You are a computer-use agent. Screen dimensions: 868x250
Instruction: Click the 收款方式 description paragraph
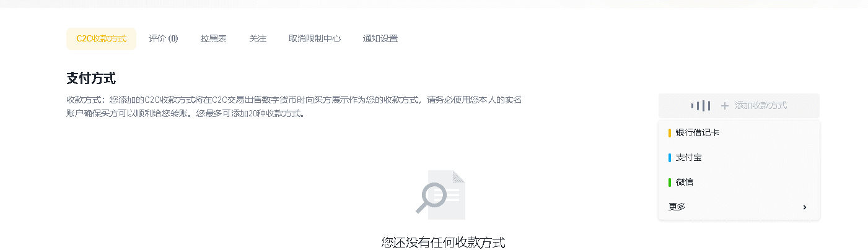pyautogui.click(x=294, y=106)
